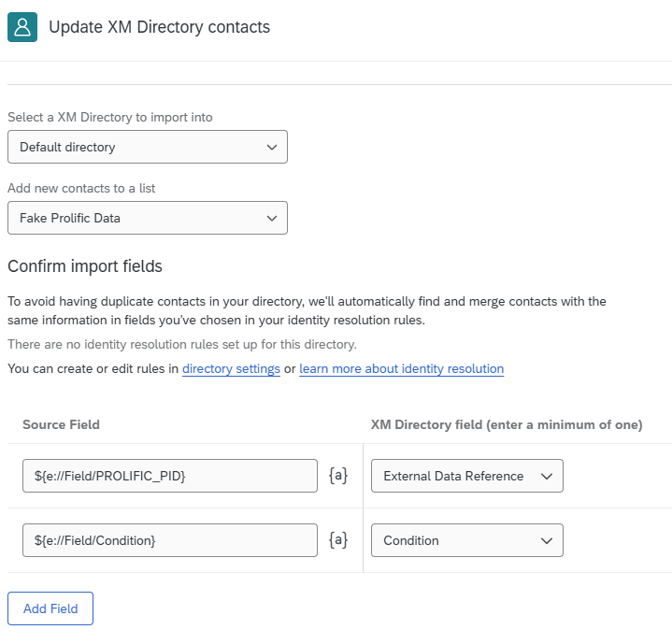Open piped text {a} for PROLIFIC_PID field

[x=338, y=476]
